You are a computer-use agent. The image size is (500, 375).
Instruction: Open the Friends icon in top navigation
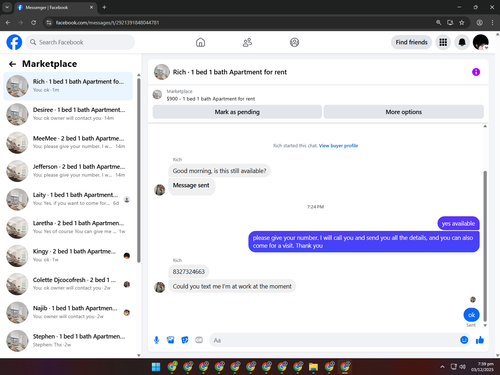click(247, 42)
